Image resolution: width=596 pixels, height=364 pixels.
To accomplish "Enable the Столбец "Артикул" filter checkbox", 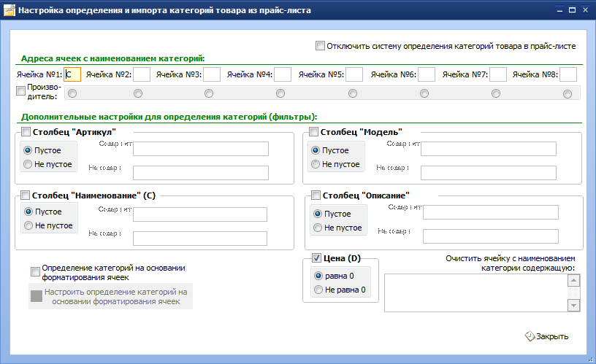I will (x=26, y=132).
